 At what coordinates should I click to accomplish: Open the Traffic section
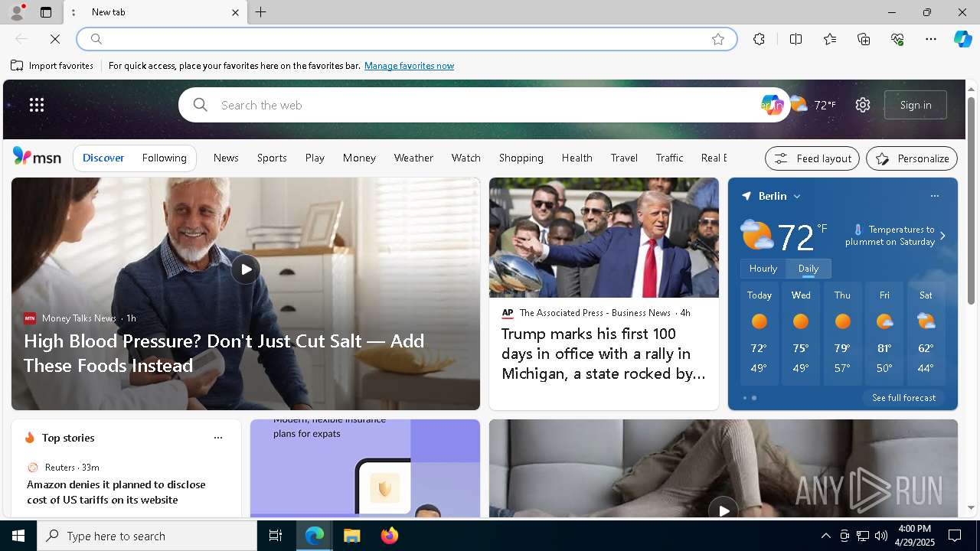tap(669, 158)
